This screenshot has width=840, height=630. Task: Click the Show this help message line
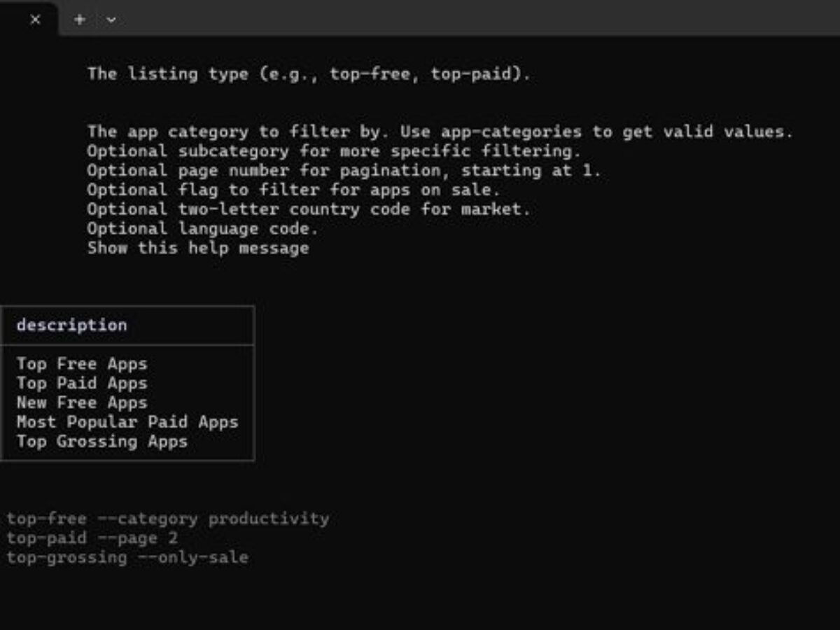click(197, 248)
